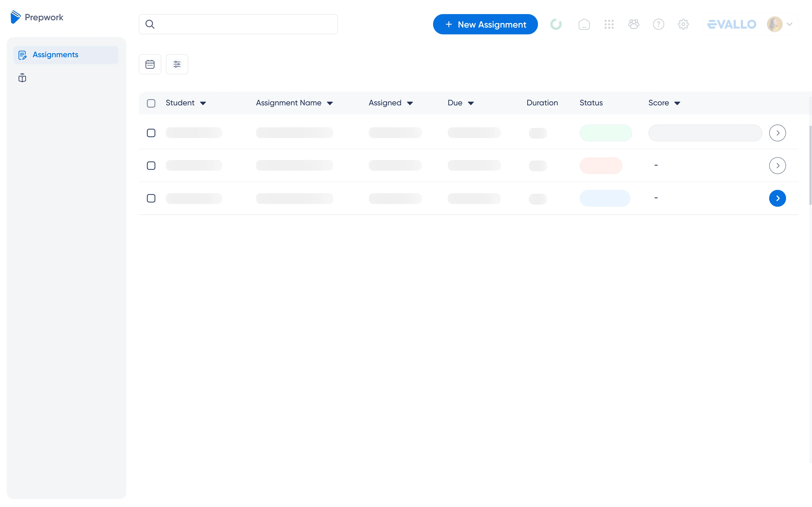Sort by the Student column arrow

click(203, 103)
